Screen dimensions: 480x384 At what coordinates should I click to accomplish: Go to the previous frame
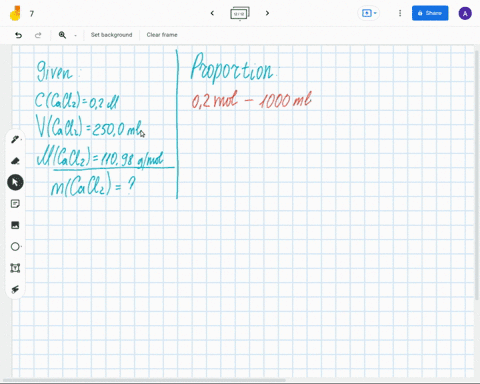212,13
